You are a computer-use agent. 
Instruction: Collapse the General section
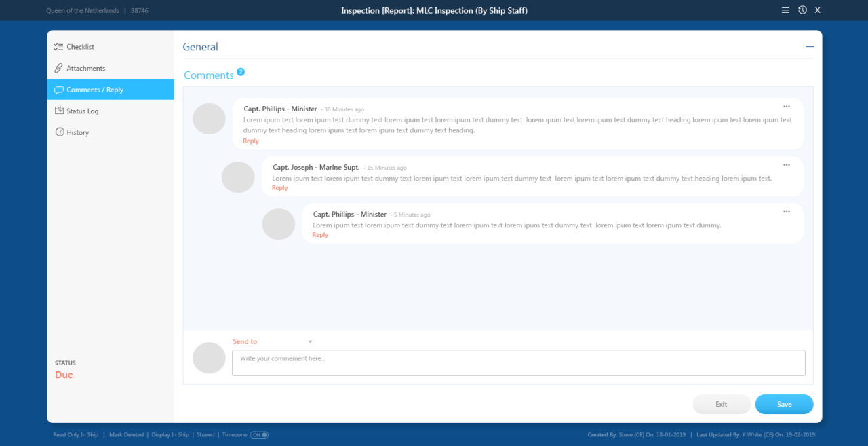810,47
